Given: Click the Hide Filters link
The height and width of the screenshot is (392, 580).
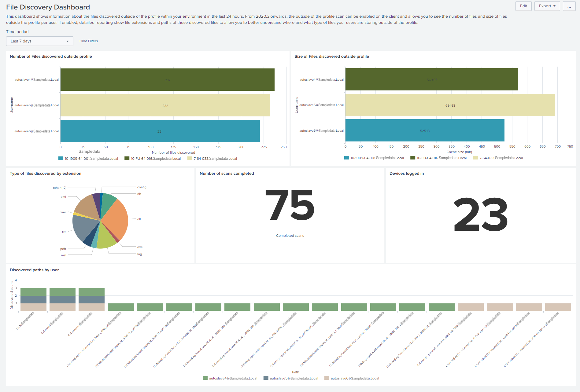Looking at the screenshot, I should [x=89, y=41].
